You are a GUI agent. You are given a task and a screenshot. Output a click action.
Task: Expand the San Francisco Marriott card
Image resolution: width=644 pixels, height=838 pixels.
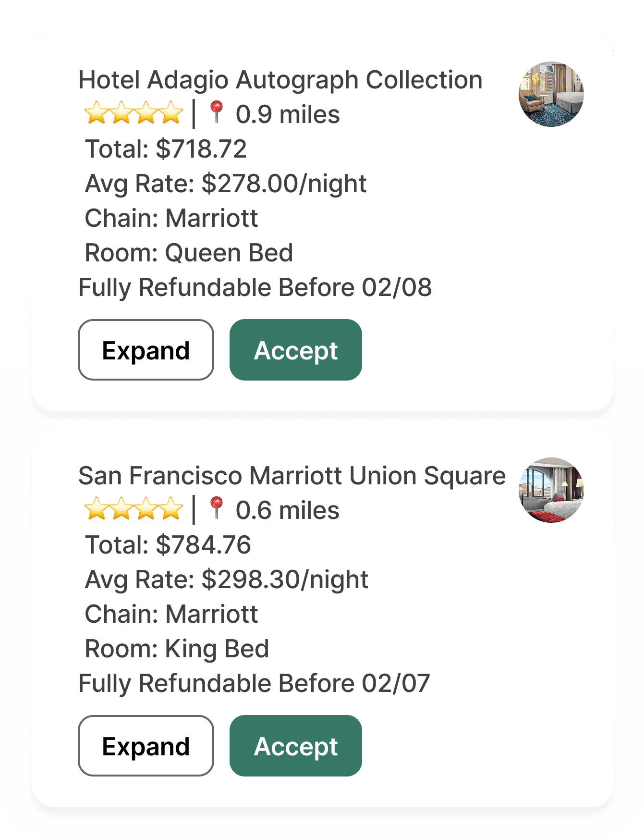(146, 746)
